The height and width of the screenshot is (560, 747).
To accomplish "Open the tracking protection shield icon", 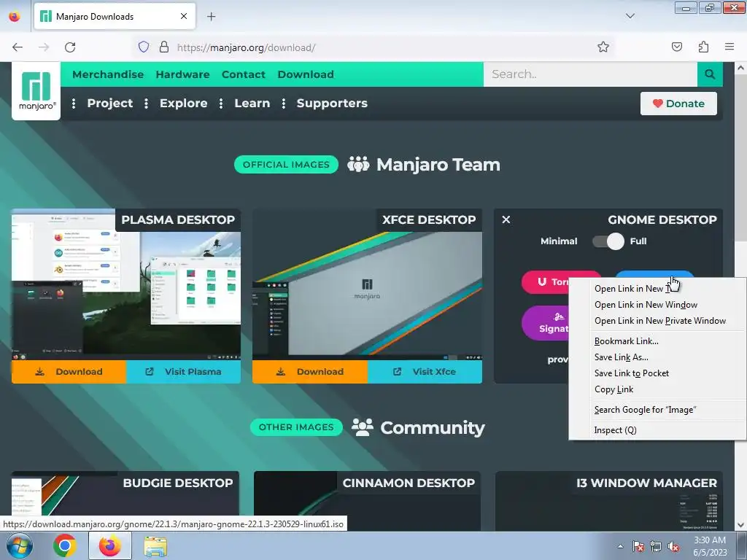I will pos(144,47).
